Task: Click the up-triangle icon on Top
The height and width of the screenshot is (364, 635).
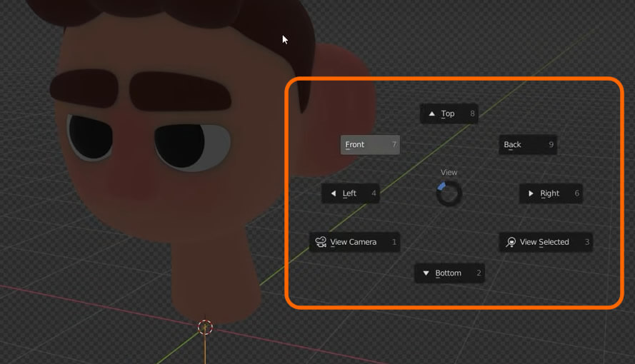Action: [431, 113]
